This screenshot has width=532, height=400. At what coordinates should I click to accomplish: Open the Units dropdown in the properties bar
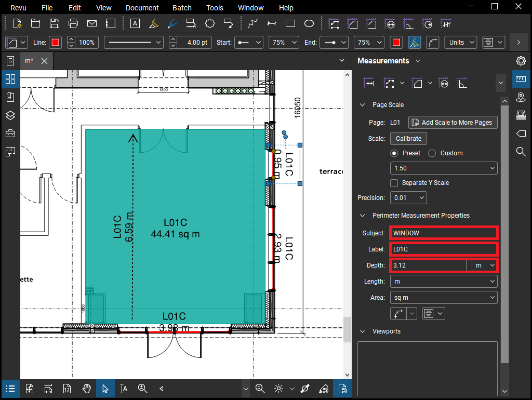point(461,43)
